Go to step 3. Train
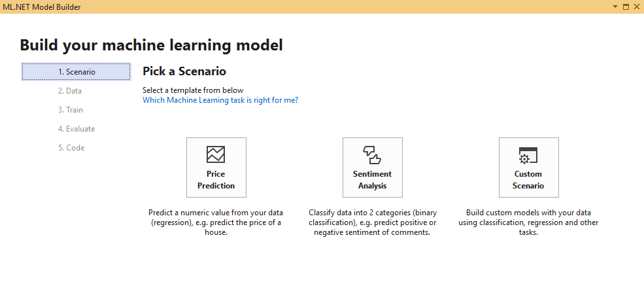The height and width of the screenshot is (301, 644). pyautogui.click(x=70, y=110)
